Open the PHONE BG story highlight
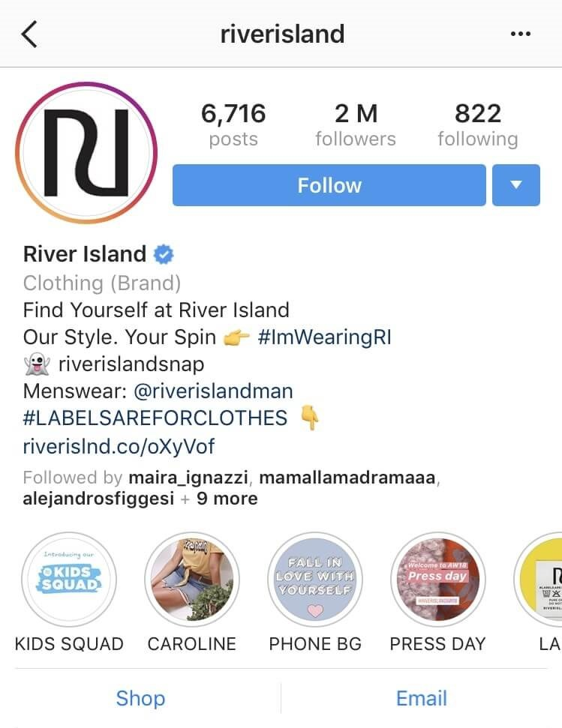This screenshot has height=728, width=562. pyautogui.click(x=315, y=580)
